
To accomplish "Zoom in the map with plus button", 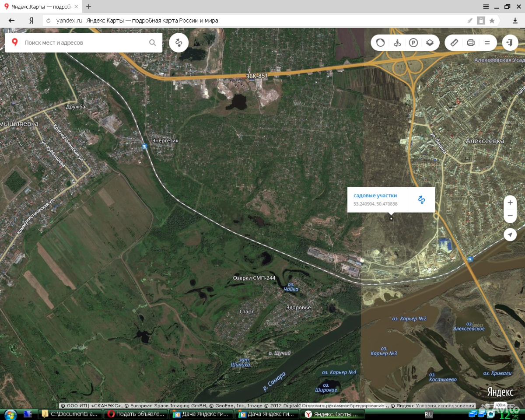I will pos(510,203).
